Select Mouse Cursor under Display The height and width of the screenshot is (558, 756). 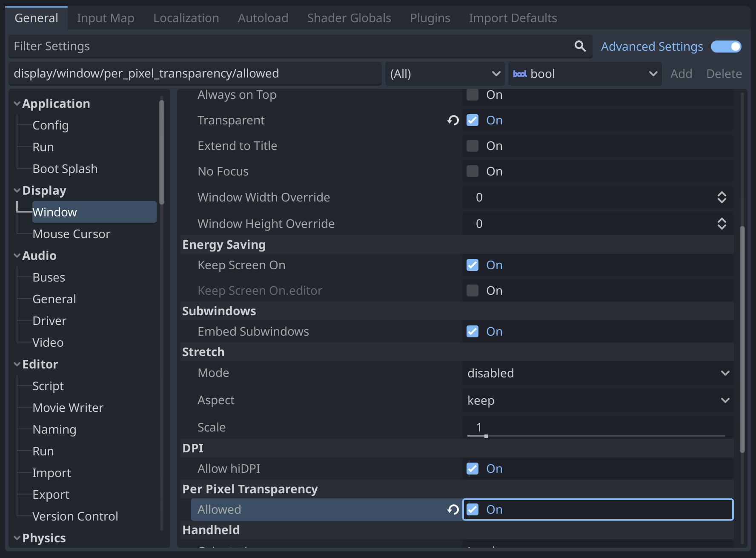tap(71, 233)
